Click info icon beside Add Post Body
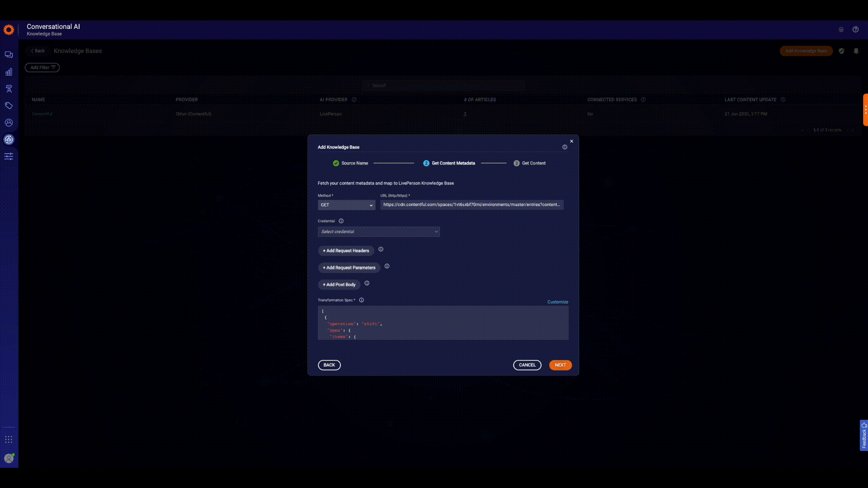Viewport: 868px width, 488px height. (367, 283)
